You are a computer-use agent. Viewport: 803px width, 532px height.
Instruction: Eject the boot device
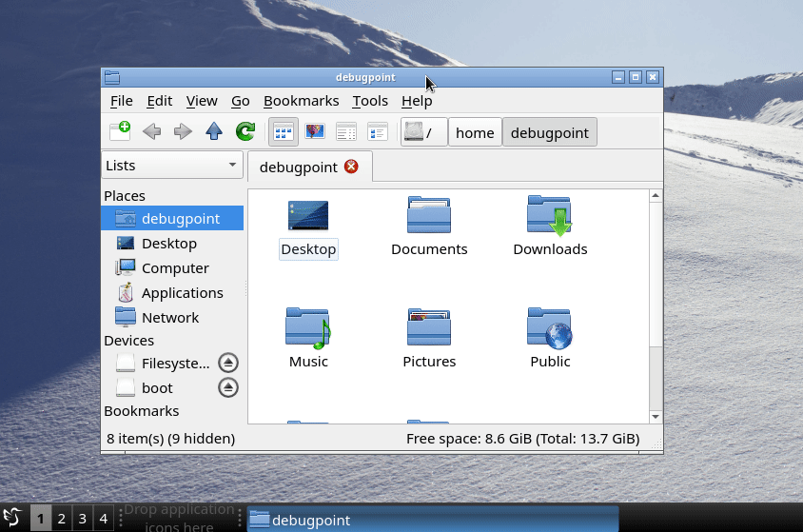227,387
